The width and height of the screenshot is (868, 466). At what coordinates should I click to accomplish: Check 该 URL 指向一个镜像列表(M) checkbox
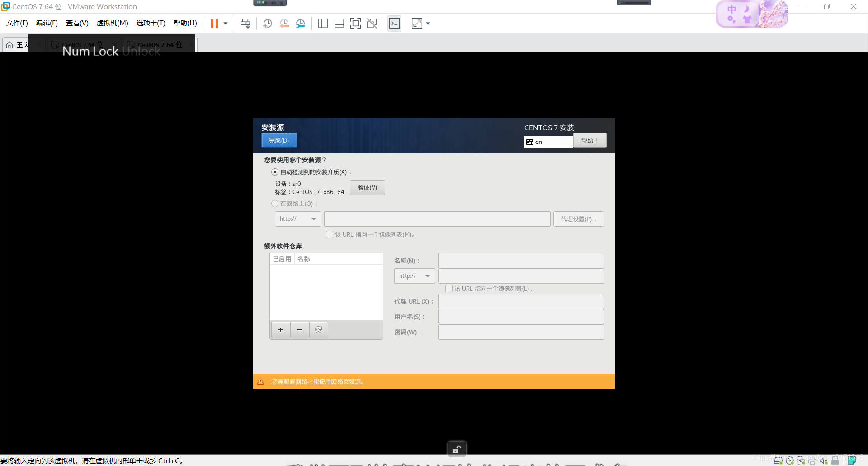[330, 234]
